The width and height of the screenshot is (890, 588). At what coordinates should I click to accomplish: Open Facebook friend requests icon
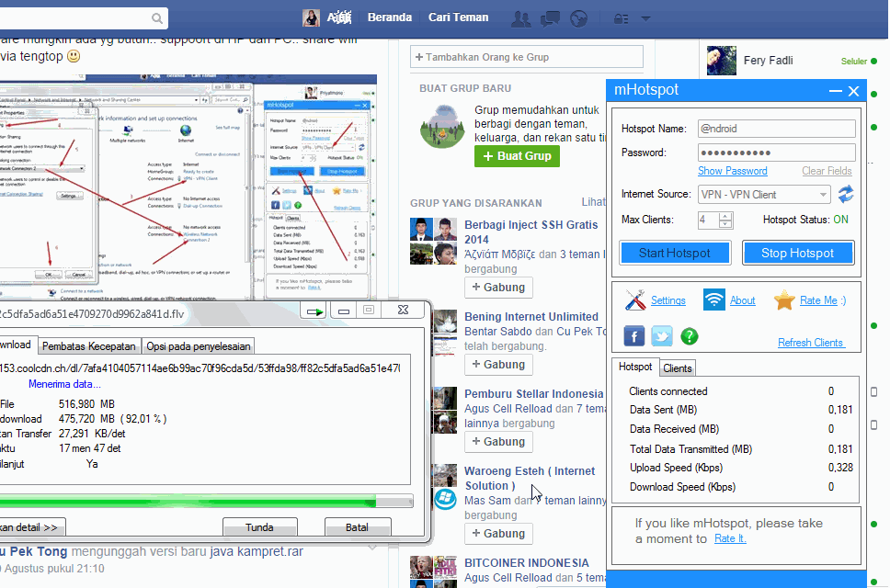(520, 18)
